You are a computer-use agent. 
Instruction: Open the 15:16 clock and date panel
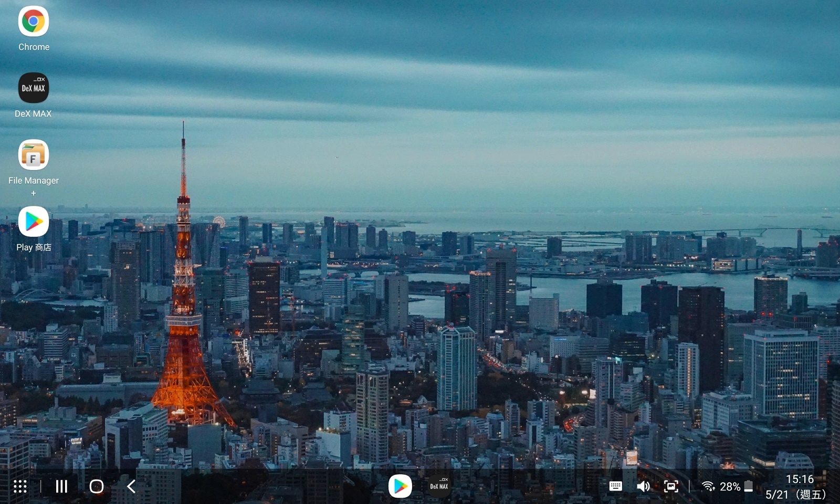click(x=796, y=487)
